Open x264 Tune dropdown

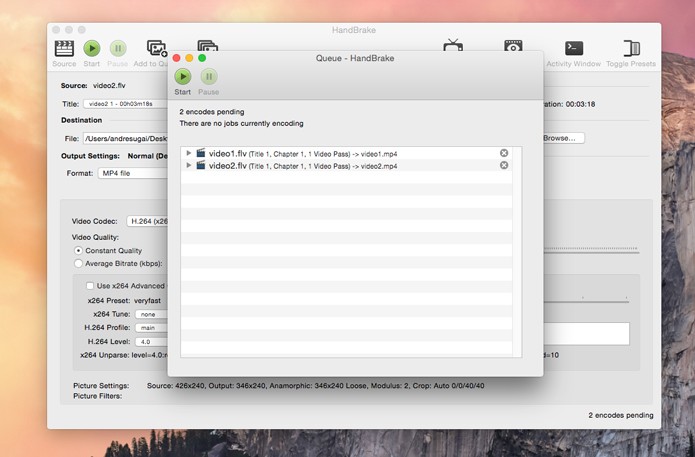click(152, 314)
